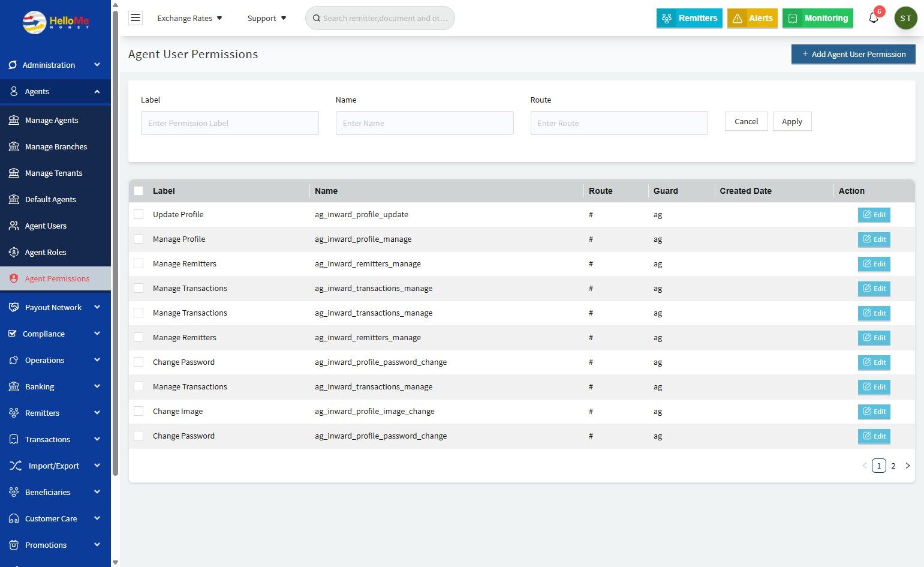Edit the Update Profile permission
Image resolution: width=924 pixels, height=567 pixels.
coord(874,215)
